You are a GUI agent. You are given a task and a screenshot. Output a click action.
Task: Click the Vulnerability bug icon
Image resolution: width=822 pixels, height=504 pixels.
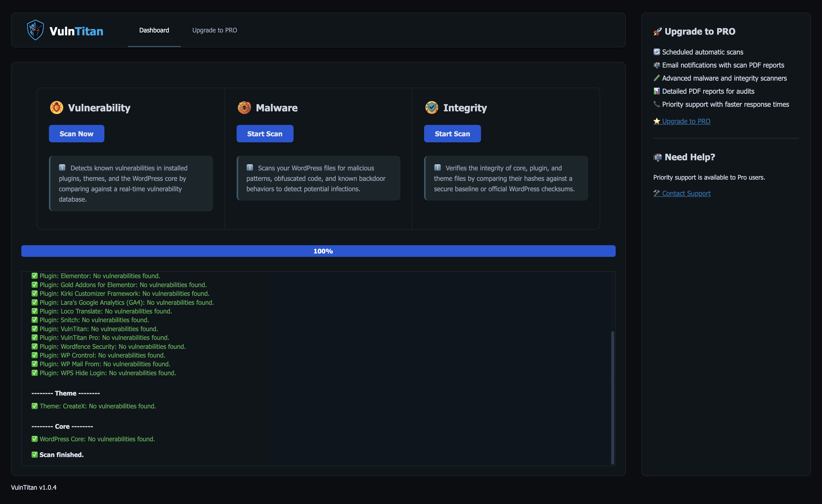tap(56, 107)
